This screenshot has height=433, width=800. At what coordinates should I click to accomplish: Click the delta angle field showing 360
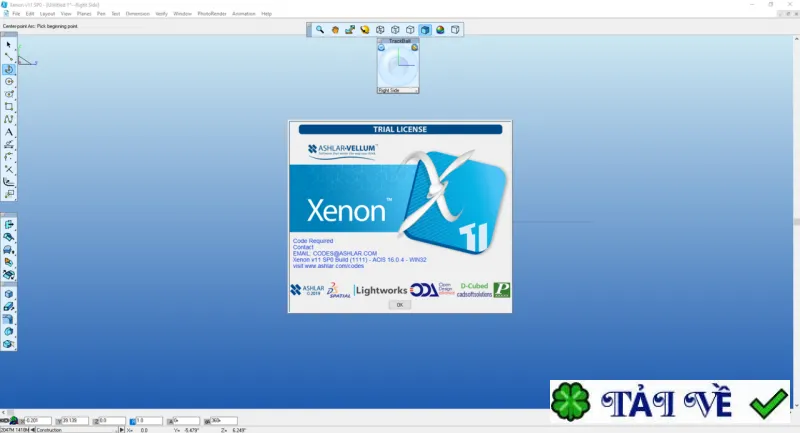click(223, 421)
